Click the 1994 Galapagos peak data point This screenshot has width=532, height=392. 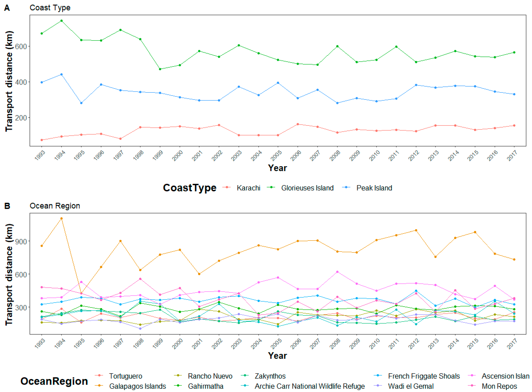click(x=61, y=218)
